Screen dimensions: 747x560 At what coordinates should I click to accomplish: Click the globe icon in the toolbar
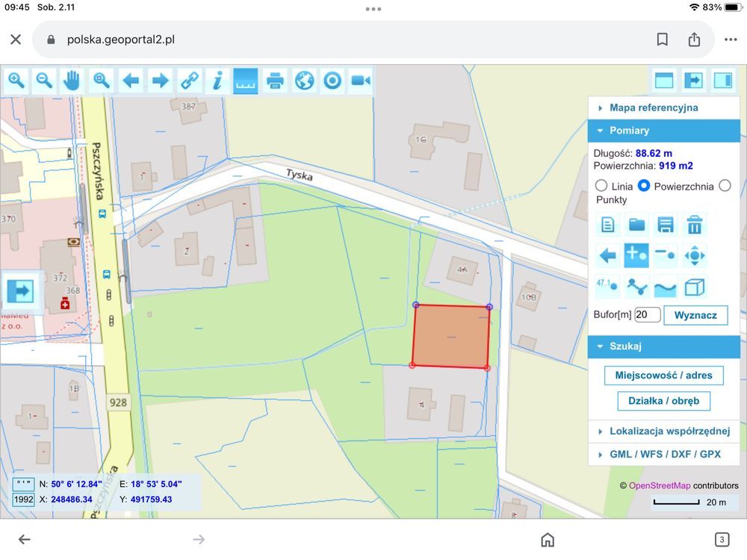point(303,80)
